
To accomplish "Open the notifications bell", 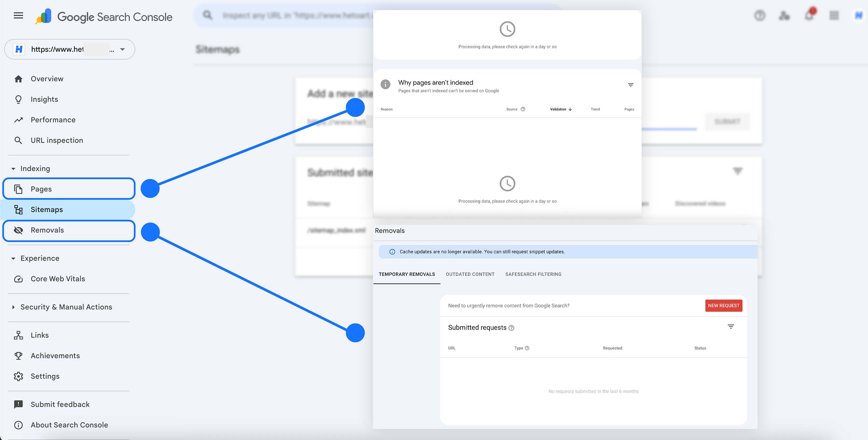I will [x=809, y=16].
